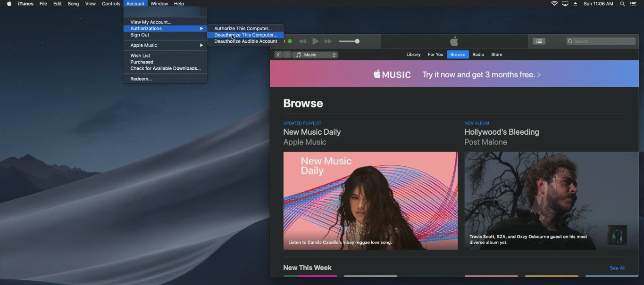
Task: Choose Check for Available Downloads
Action: [165, 68]
